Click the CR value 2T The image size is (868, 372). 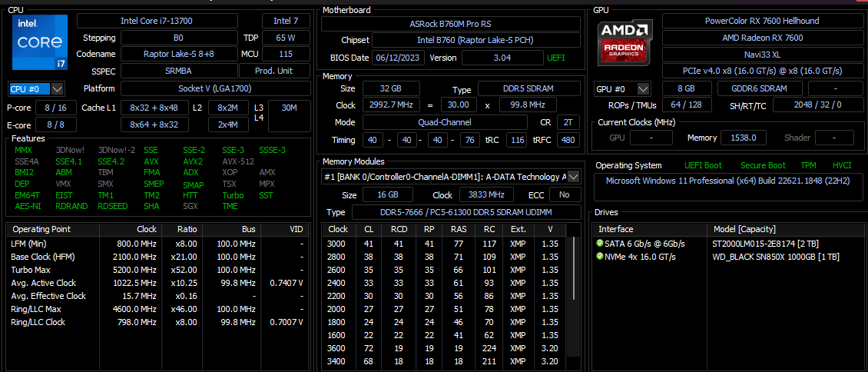tap(568, 122)
